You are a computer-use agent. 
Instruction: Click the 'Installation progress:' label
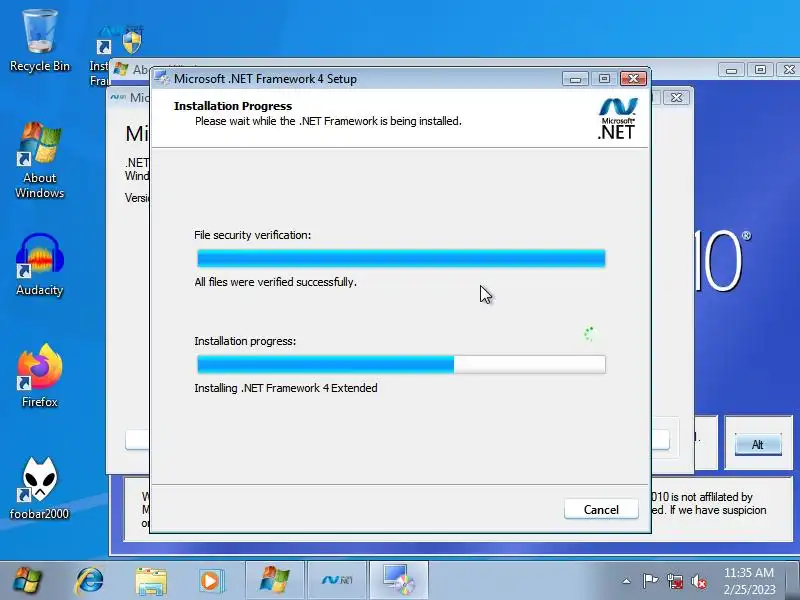(245, 341)
